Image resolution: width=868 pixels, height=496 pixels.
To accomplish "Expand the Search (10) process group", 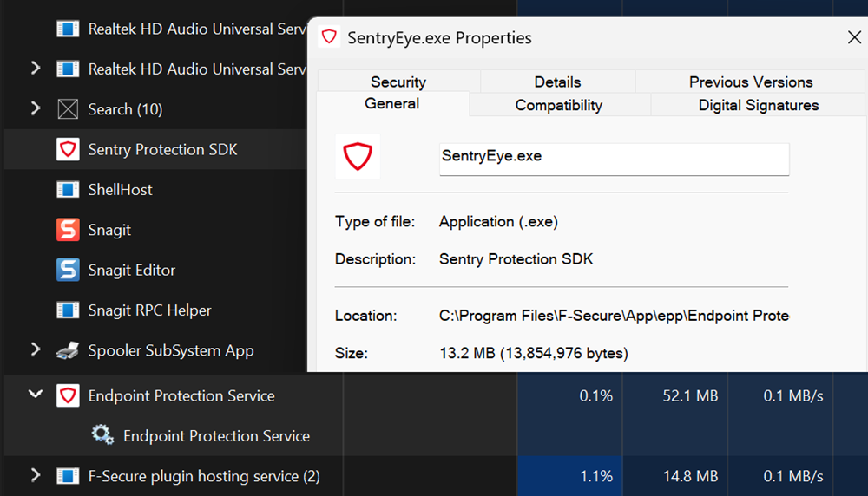I will point(36,108).
